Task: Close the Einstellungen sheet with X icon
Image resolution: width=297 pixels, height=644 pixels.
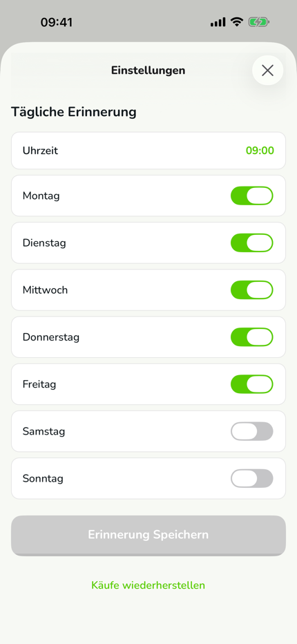Action: (267, 70)
